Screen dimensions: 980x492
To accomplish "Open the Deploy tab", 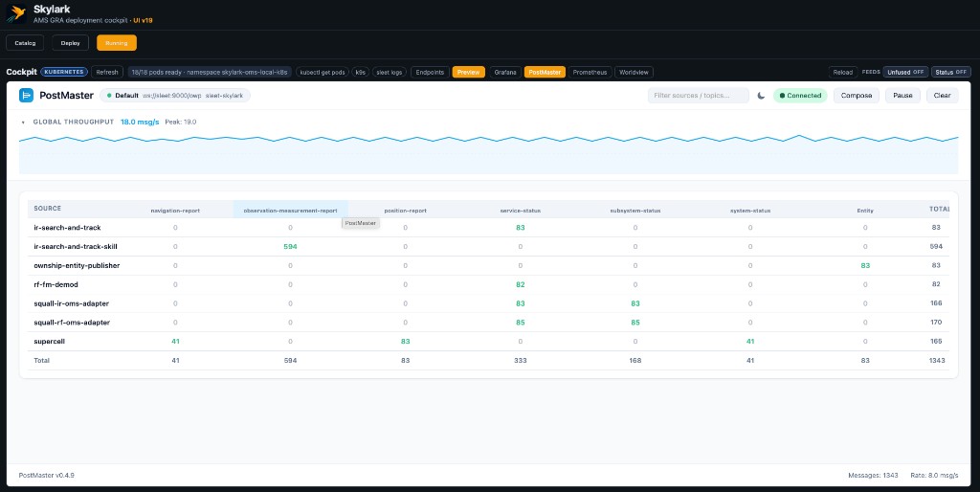I will click(x=71, y=43).
